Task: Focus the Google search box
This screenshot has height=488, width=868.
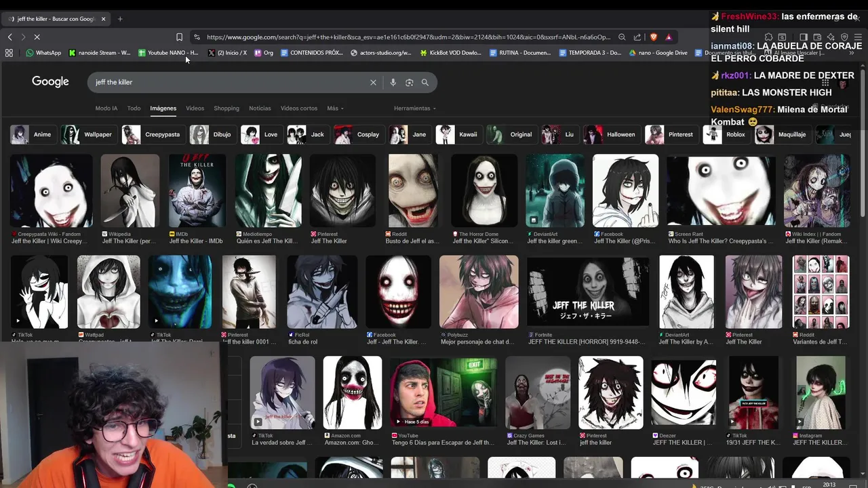Action: 231,82
